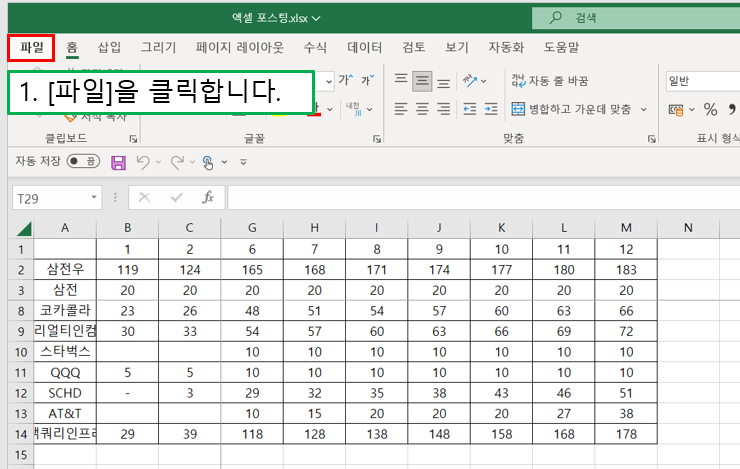Enable 자동 줄 바꿈 wrap text
The width and height of the screenshot is (740, 469).
550,81
